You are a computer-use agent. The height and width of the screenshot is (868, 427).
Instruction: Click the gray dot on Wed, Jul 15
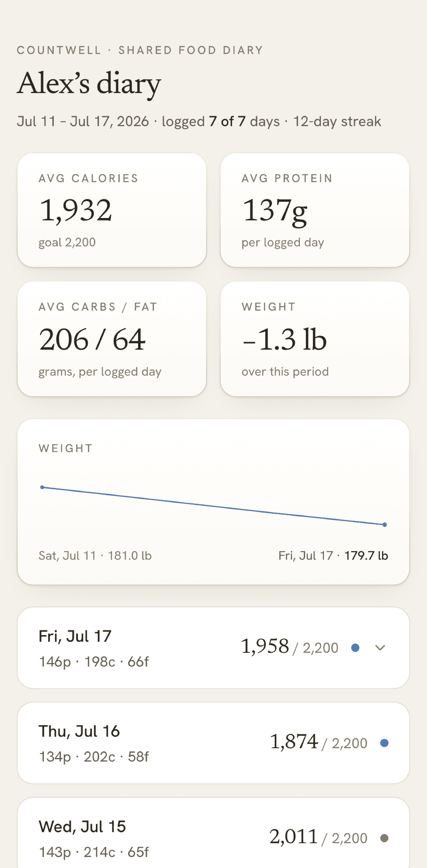point(384,838)
